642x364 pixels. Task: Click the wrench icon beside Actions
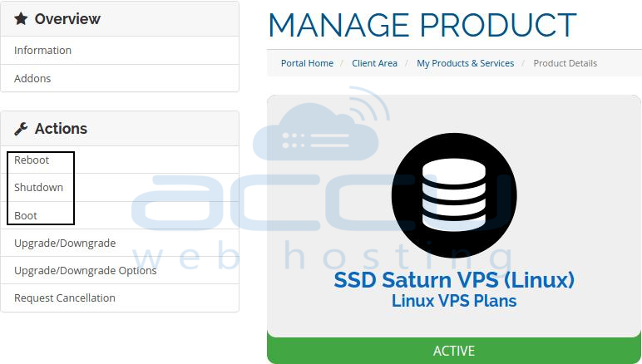[21, 129]
